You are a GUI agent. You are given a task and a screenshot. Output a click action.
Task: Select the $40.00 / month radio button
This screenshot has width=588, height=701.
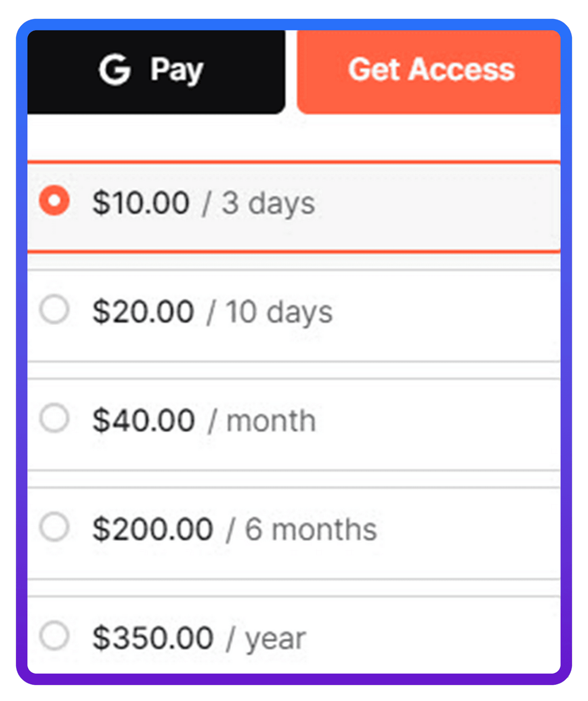tap(54, 419)
